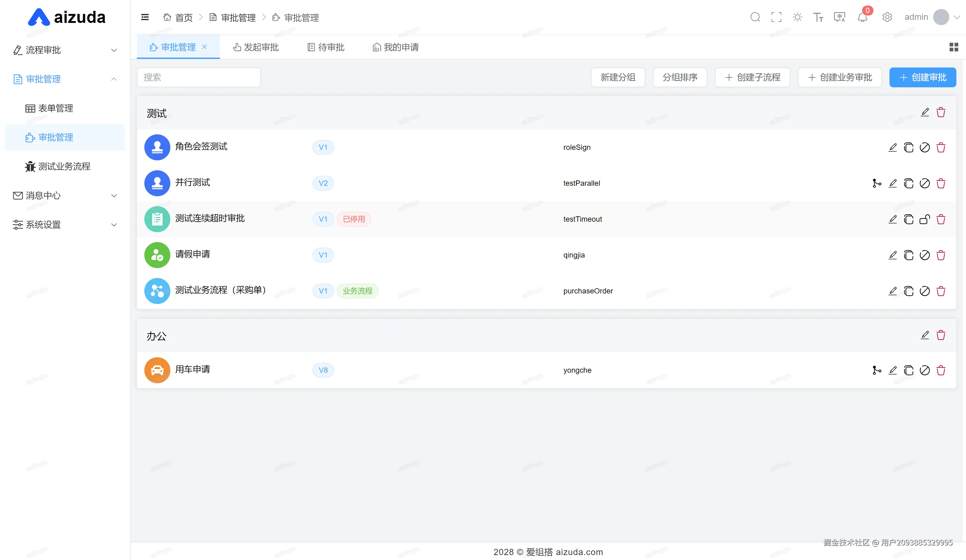Disable the 请假申请 process
The height and width of the screenshot is (560, 966).
[x=924, y=255]
